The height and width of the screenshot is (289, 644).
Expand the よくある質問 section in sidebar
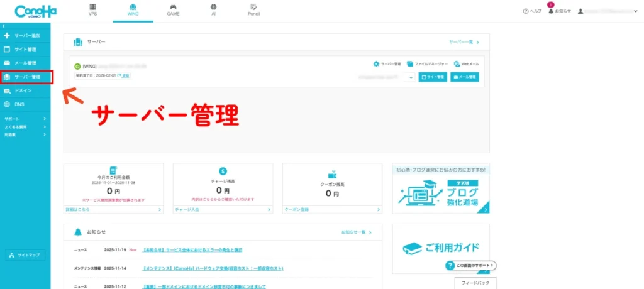coord(25,127)
